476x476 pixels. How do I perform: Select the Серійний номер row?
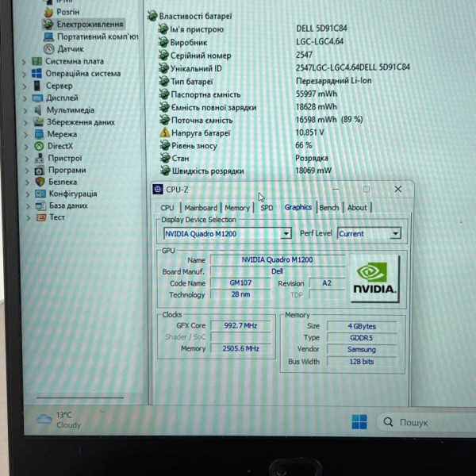point(236,56)
